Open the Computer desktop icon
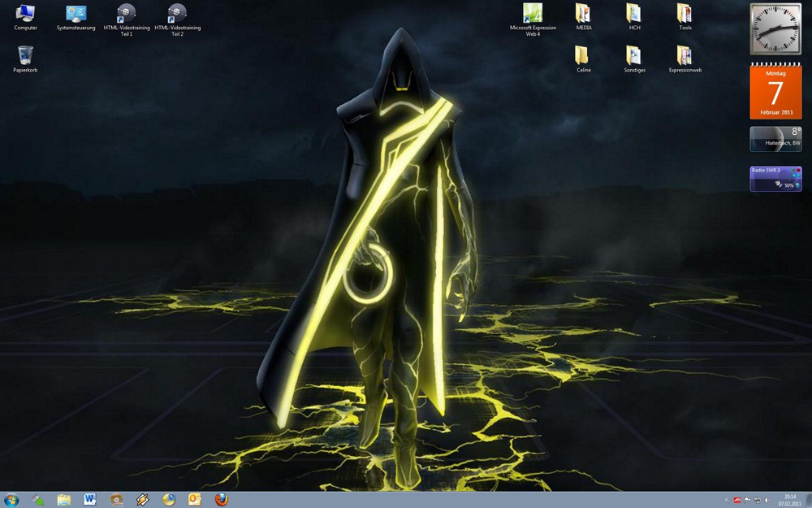This screenshot has width=812, height=508. [x=25, y=14]
